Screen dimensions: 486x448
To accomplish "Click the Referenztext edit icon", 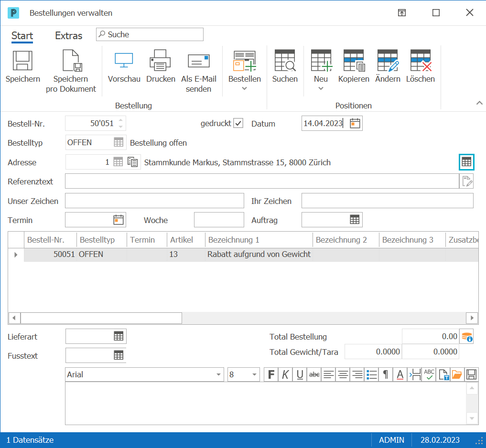I will (467, 181).
